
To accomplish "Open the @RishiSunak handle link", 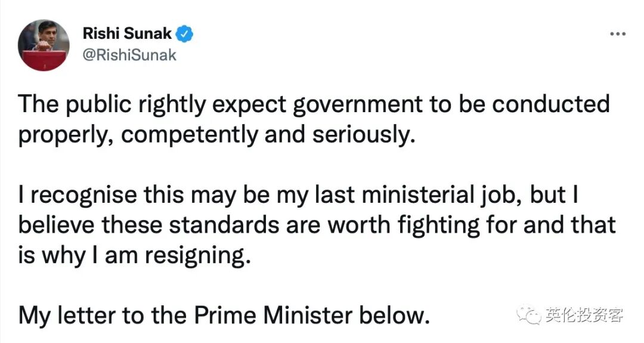I will click(x=130, y=55).
